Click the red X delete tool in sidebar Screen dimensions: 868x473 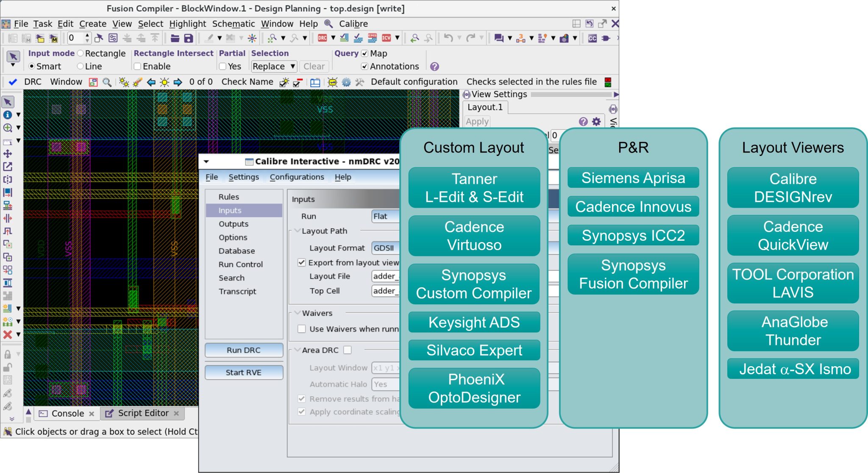8,334
